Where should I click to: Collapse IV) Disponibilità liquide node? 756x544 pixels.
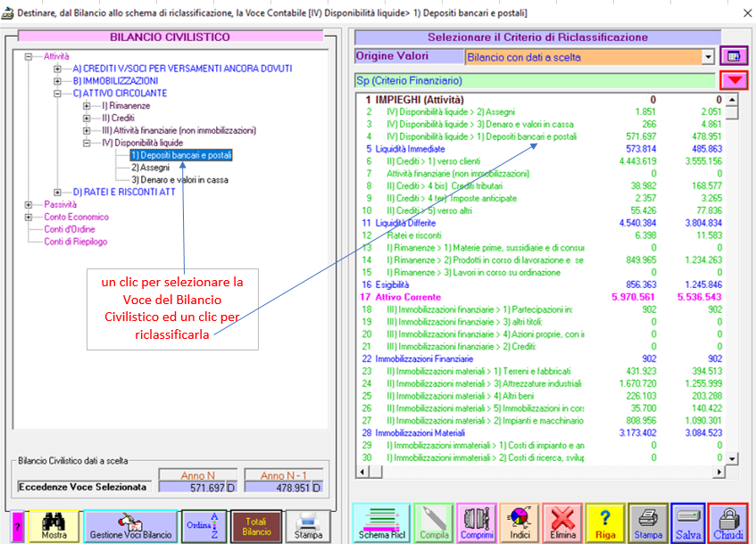point(87,143)
